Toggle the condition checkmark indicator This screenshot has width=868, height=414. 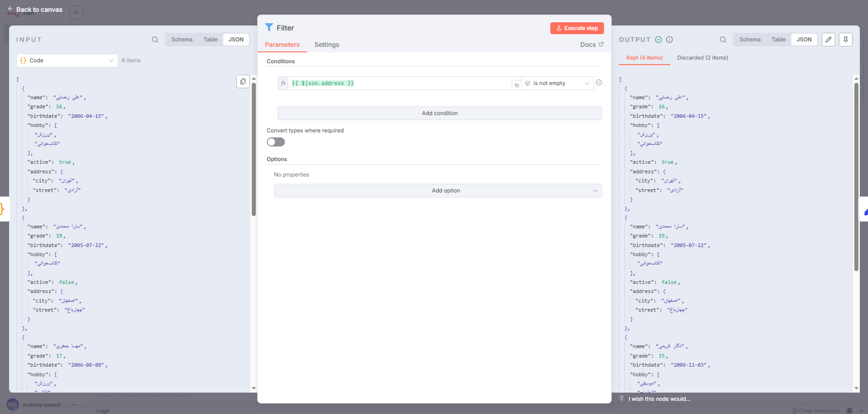599,83
